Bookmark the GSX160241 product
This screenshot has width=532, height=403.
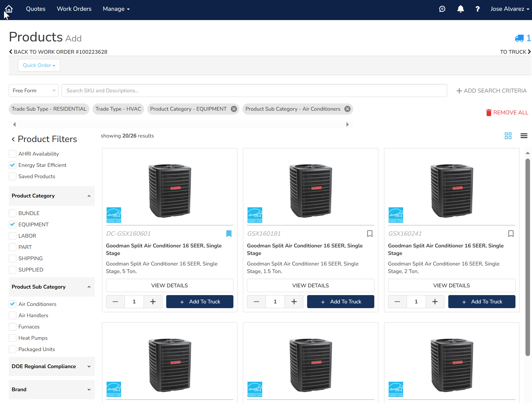click(x=511, y=234)
